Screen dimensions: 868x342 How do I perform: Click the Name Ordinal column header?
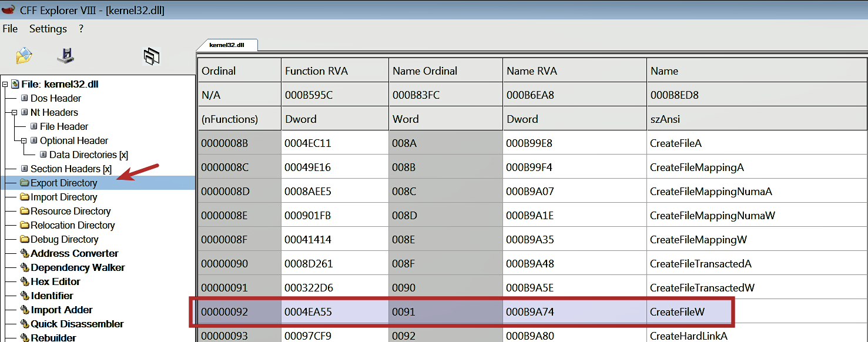pyautogui.click(x=445, y=71)
